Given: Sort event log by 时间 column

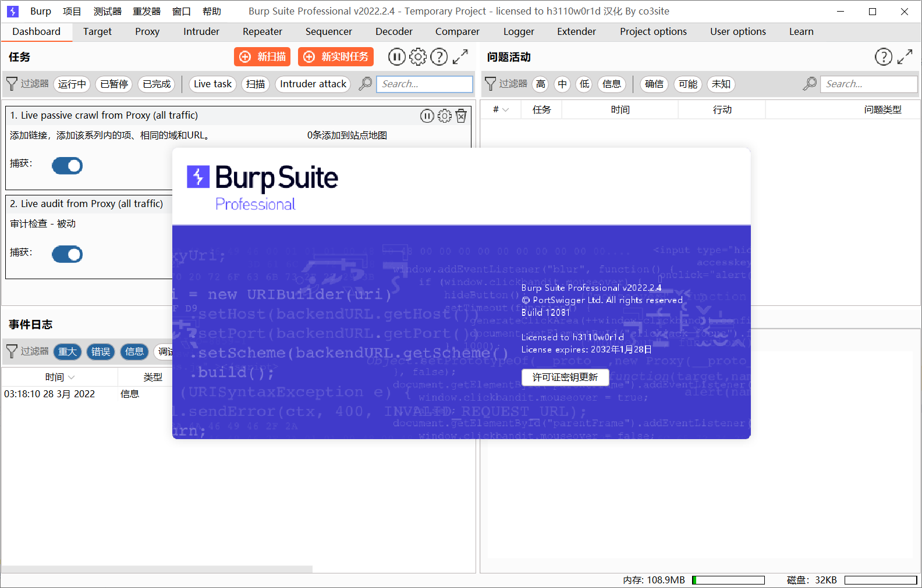Looking at the screenshot, I should coord(59,377).
